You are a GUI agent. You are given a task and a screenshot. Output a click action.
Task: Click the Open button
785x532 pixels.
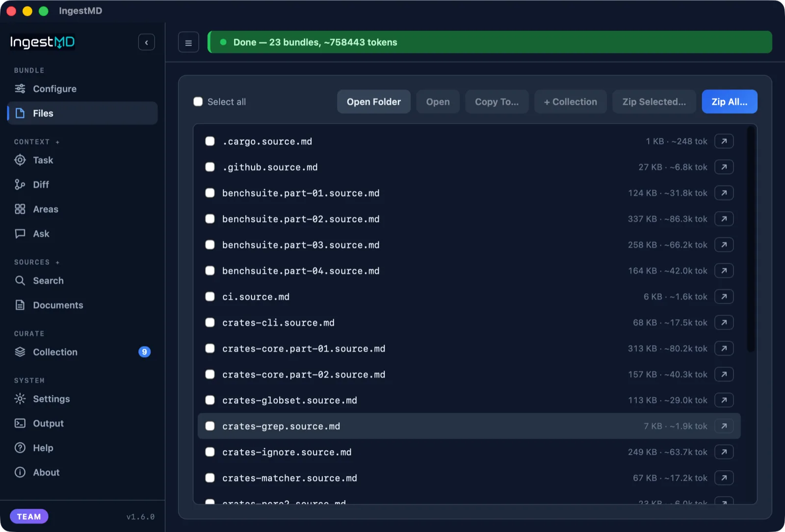coord(438,101)
